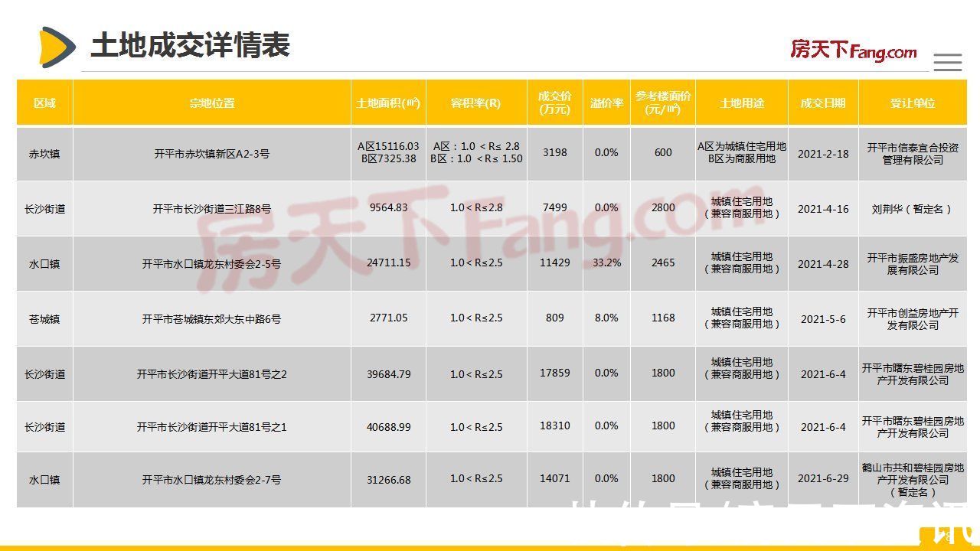This screenshot has width=980, height=551.
Task: Click the 受让单位 column header
Action: coord(913,103)
